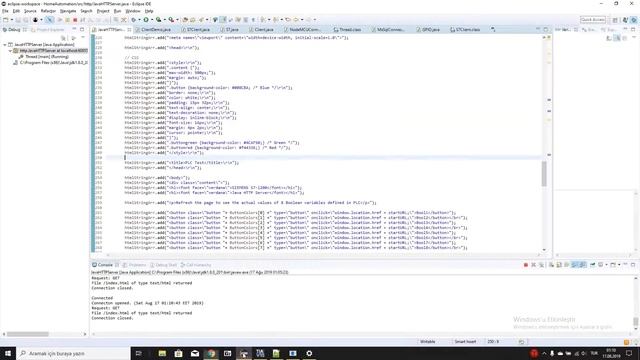The width and height of the screenshot is (640, 360).
Task: Click the green Run toolbar icon
Action: coord(146,20)
